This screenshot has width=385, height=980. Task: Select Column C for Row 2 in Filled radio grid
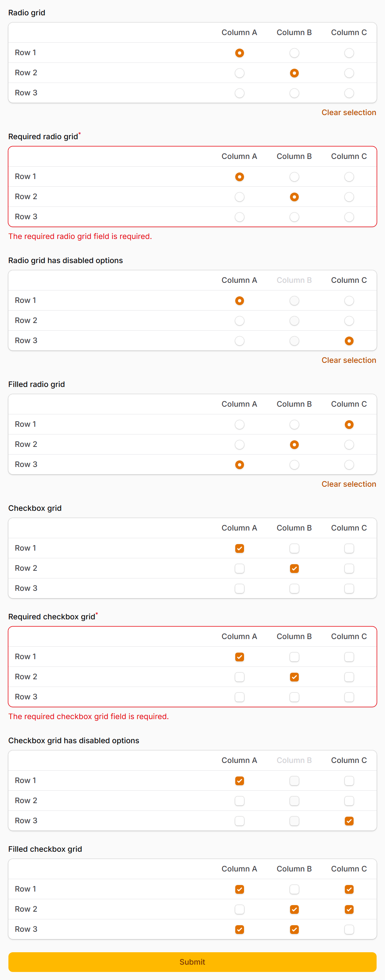349,444
